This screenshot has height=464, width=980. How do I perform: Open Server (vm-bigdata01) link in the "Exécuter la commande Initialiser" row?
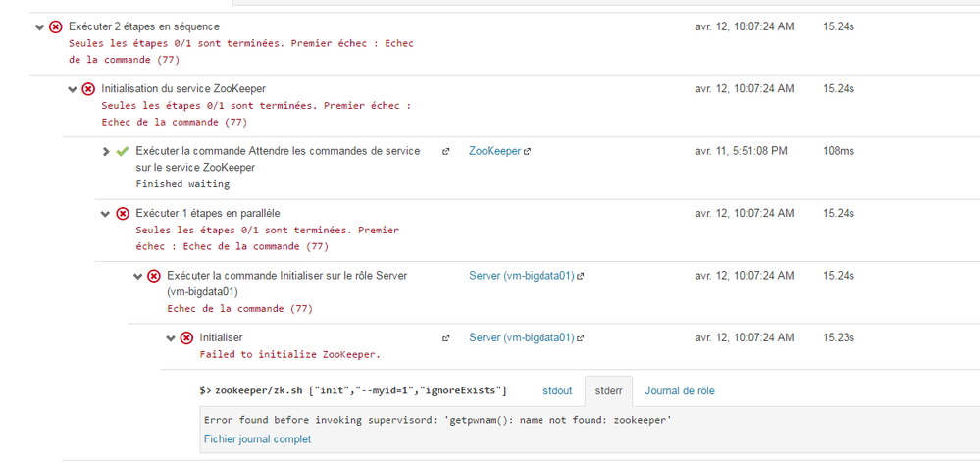click(x=521, y=276)
